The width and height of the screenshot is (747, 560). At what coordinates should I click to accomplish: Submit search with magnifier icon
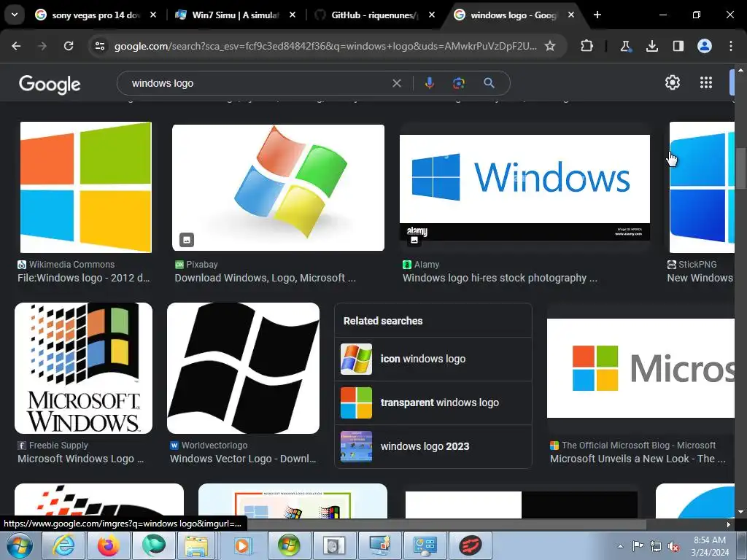[x=489, y=83]
